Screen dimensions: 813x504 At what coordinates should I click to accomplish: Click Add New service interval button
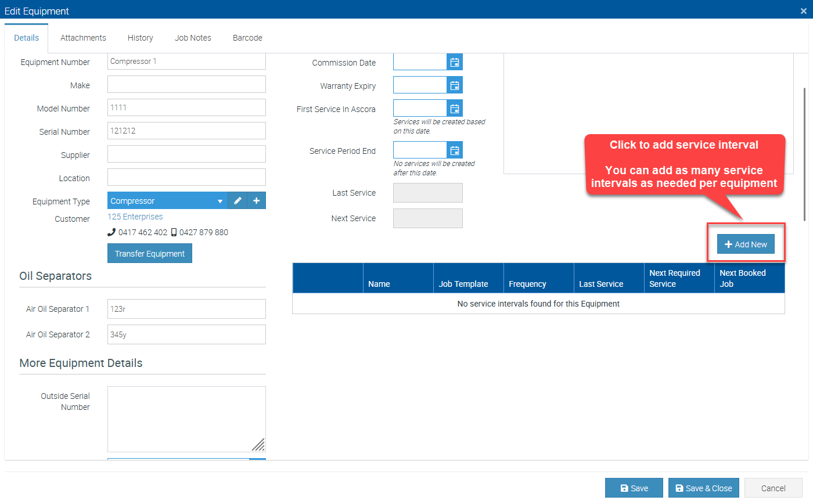[746, 244]
